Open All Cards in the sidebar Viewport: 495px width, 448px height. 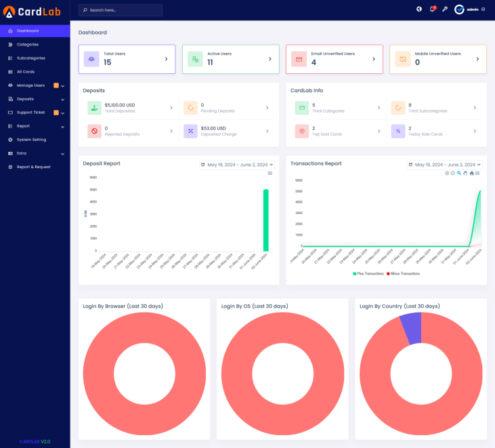pos(35,72)
